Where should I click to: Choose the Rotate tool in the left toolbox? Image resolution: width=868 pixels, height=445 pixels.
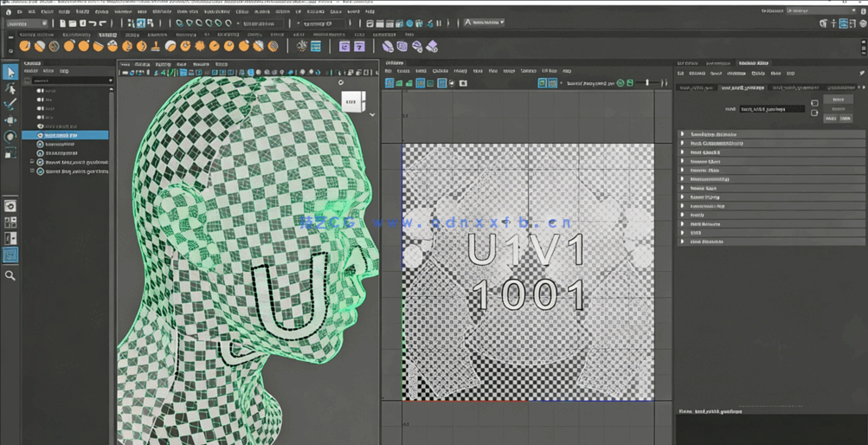10,136
